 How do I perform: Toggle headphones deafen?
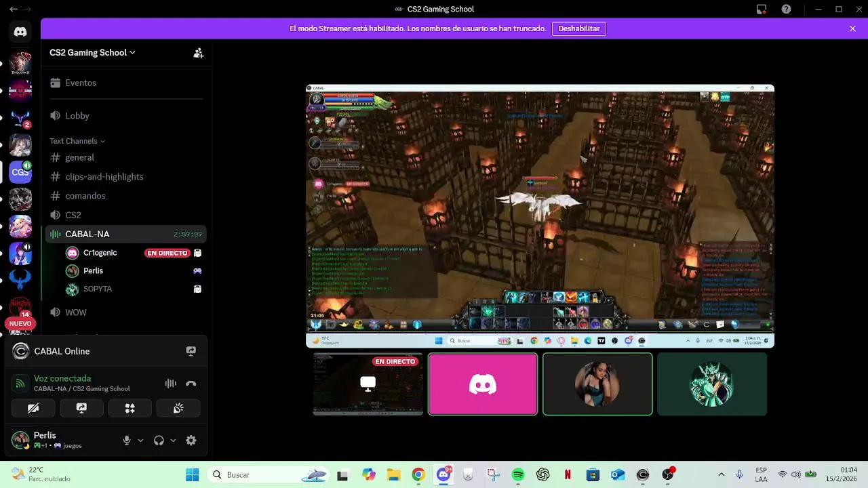click(159, 441)
